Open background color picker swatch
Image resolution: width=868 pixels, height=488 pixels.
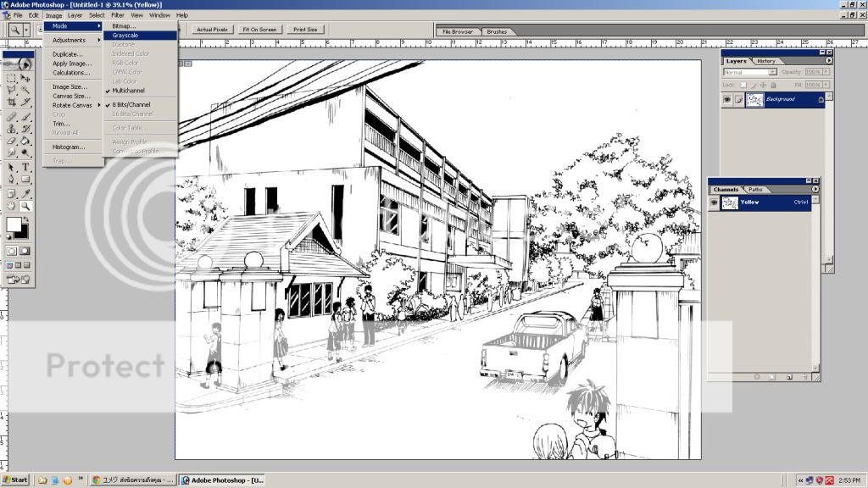click(22, 232)
